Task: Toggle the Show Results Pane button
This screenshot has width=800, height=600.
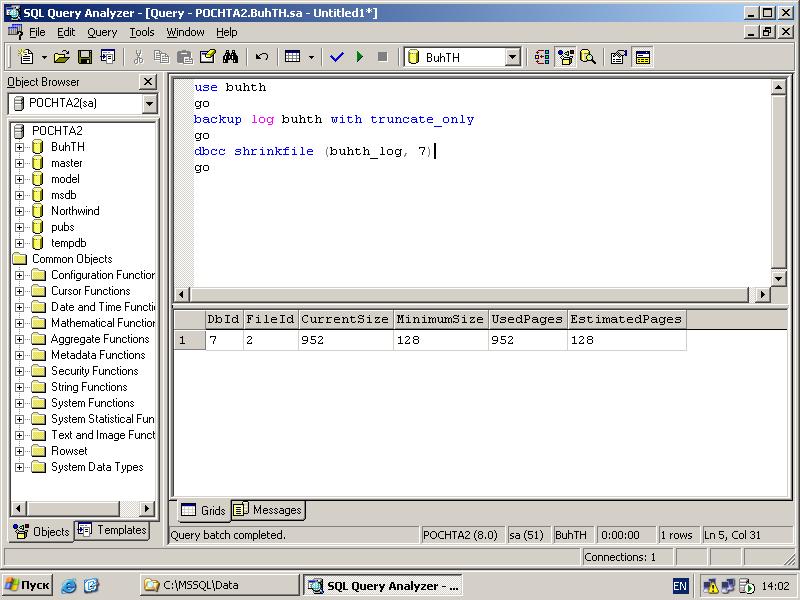Action: [643, 57]
